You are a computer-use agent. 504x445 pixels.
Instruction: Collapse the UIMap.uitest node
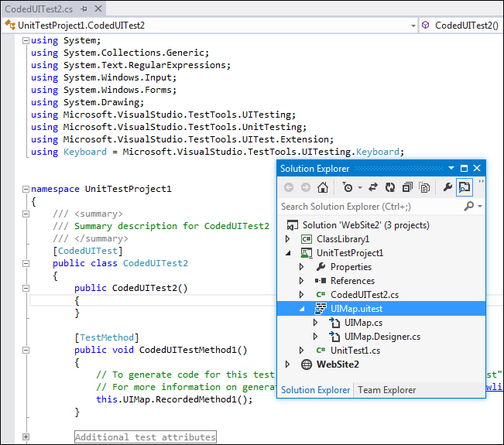tap(302, 309)
